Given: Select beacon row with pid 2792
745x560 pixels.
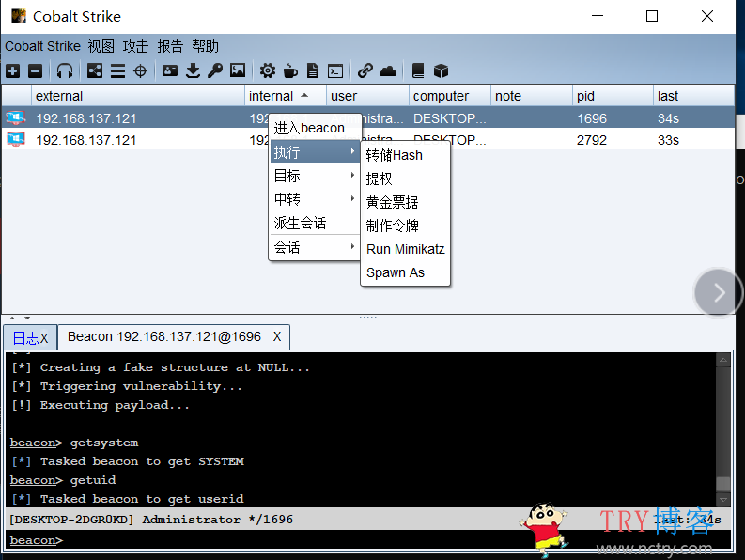Looking at the screenshot, I should 368,139.
